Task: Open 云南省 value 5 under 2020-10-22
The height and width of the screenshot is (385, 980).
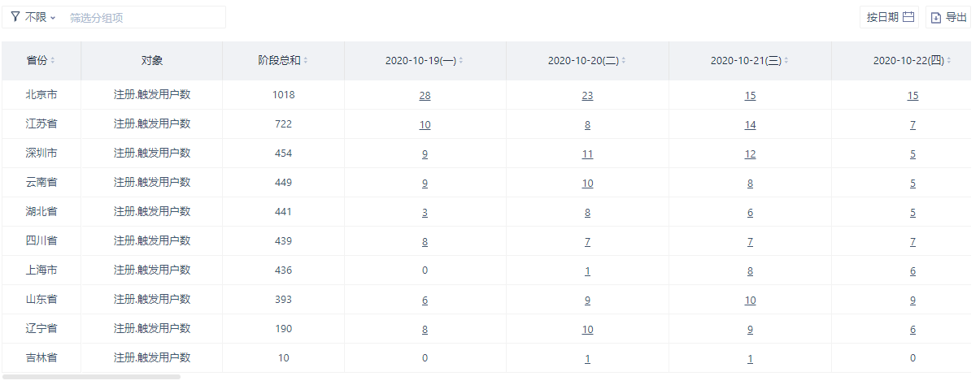Action: point(912,184)
